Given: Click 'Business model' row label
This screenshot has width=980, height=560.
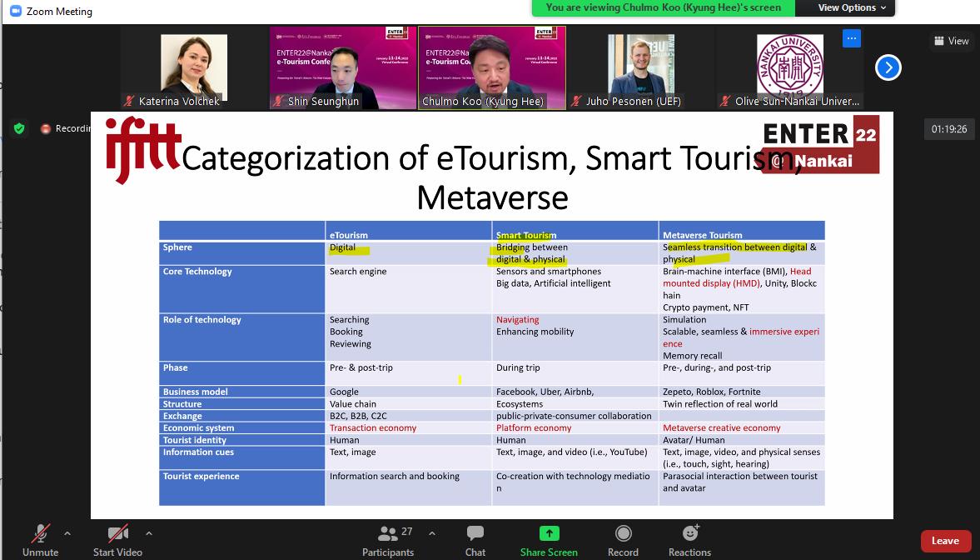Looking at the screenshot, I should point(195,392).
